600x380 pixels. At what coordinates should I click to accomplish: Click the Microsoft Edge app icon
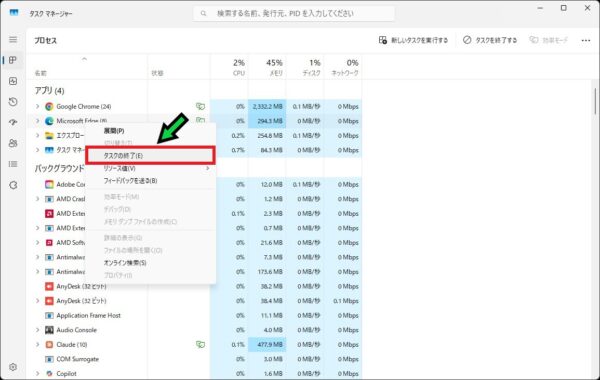(49, 121)
